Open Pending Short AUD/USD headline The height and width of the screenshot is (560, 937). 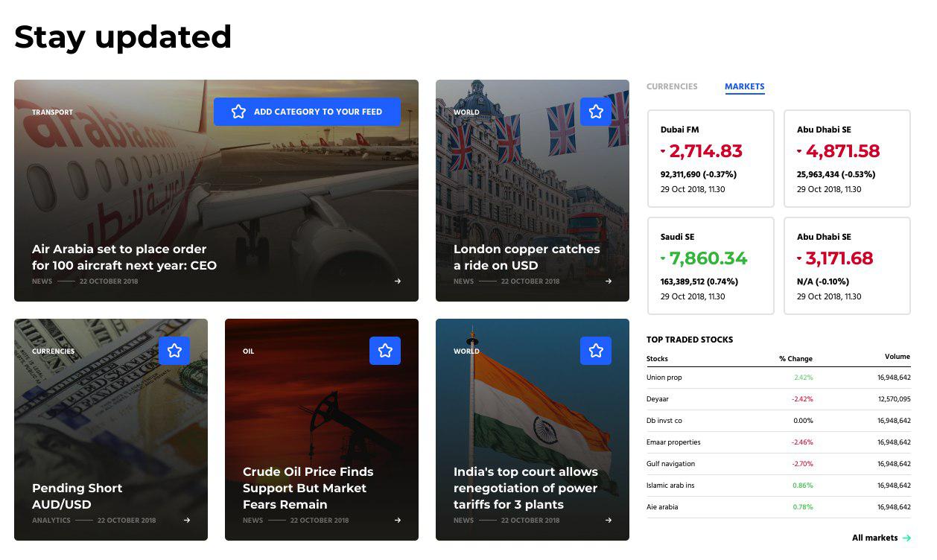coord(77,496)
